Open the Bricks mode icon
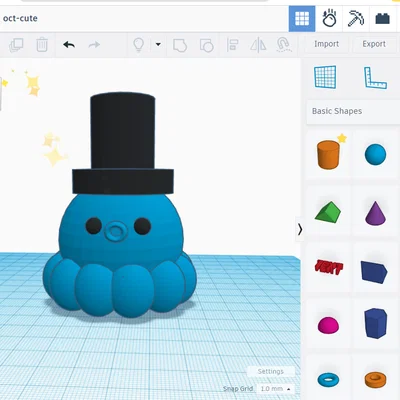This screenshot has width=400, height=400. point(382,18)
